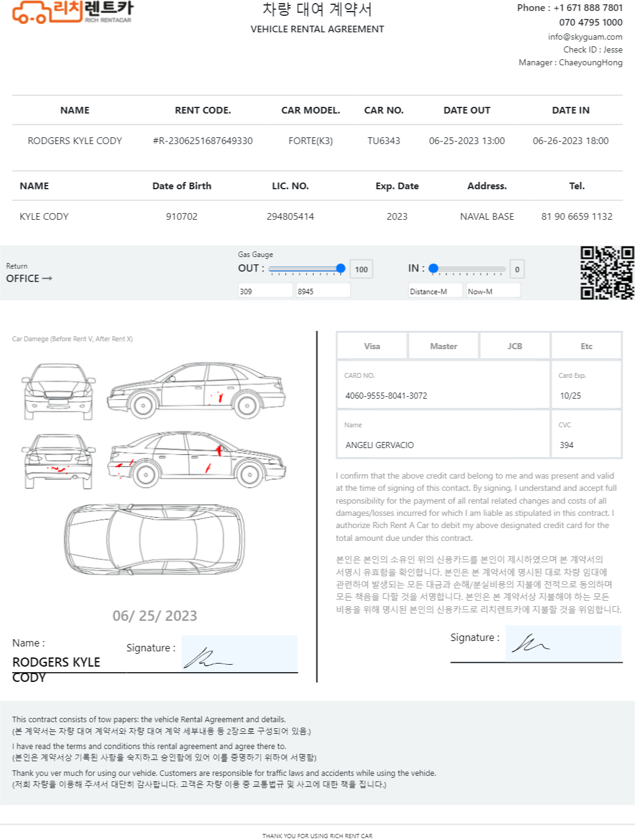Click the lower side-view car diagram

tap(197, 458)
